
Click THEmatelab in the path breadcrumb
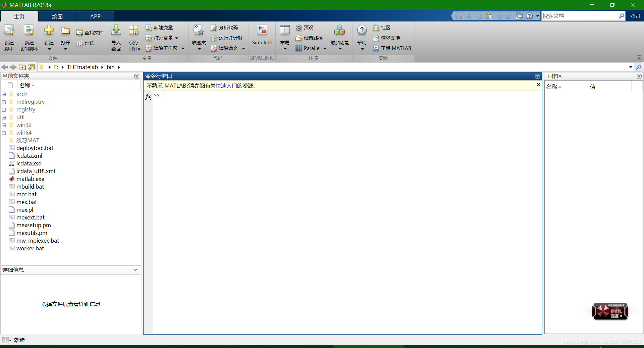pyautogui.click(x=83, y=67)
